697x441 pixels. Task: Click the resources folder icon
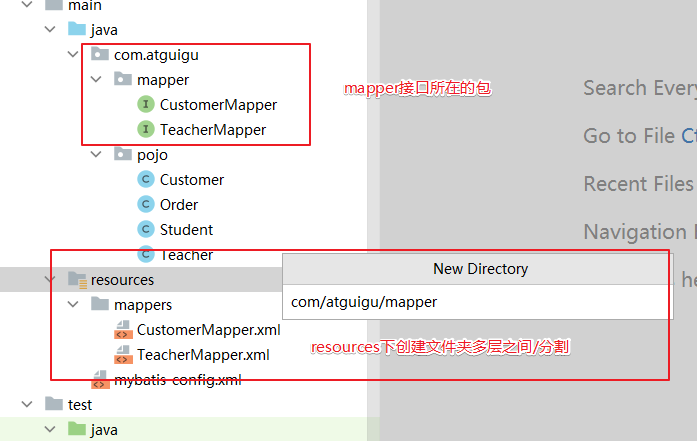pos(76,280)
